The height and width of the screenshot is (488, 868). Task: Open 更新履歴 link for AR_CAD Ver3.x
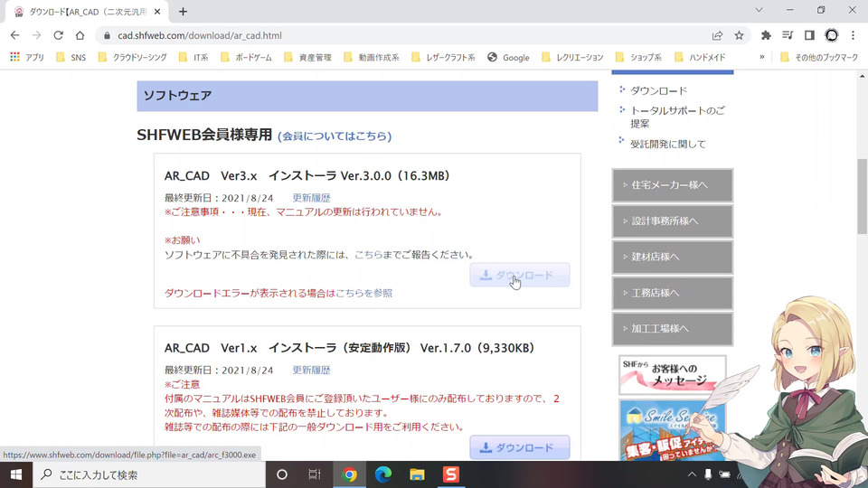311,198
